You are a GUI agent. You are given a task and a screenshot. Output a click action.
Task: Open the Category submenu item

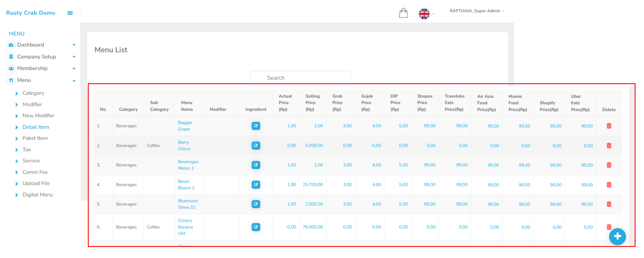click(x=33, y=93)
